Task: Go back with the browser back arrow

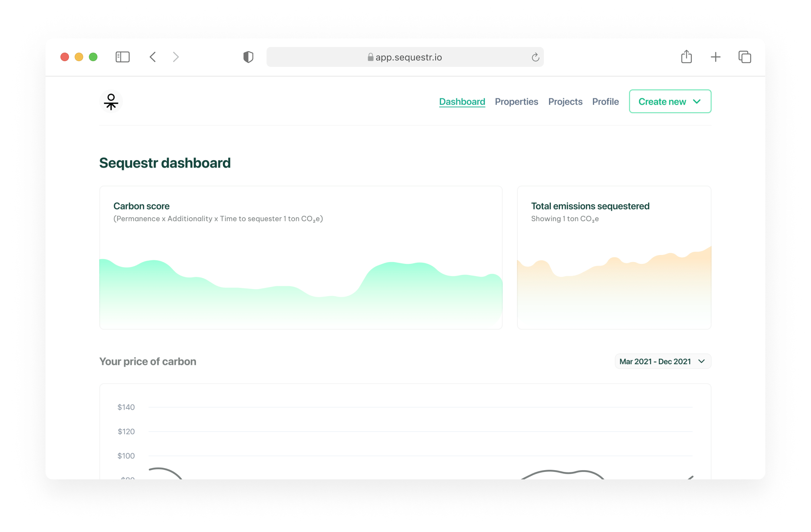Action: coord(153,57)
